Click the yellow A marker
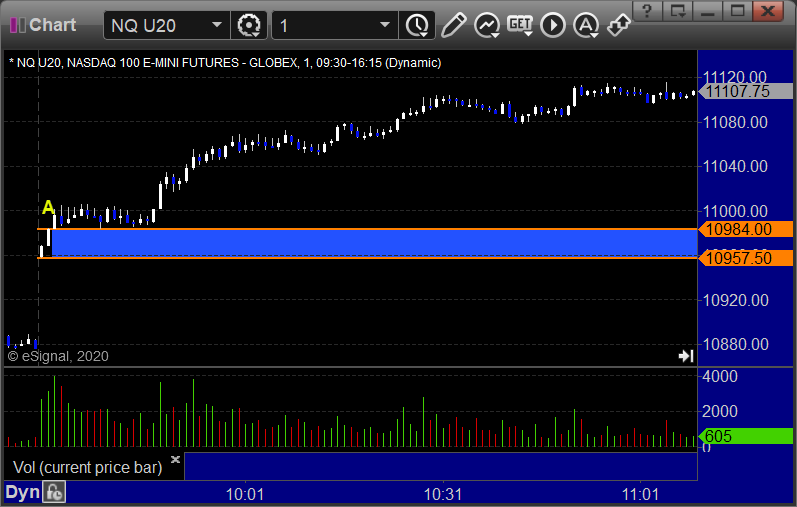Screen dimensions: 797x507 point(48,207)
